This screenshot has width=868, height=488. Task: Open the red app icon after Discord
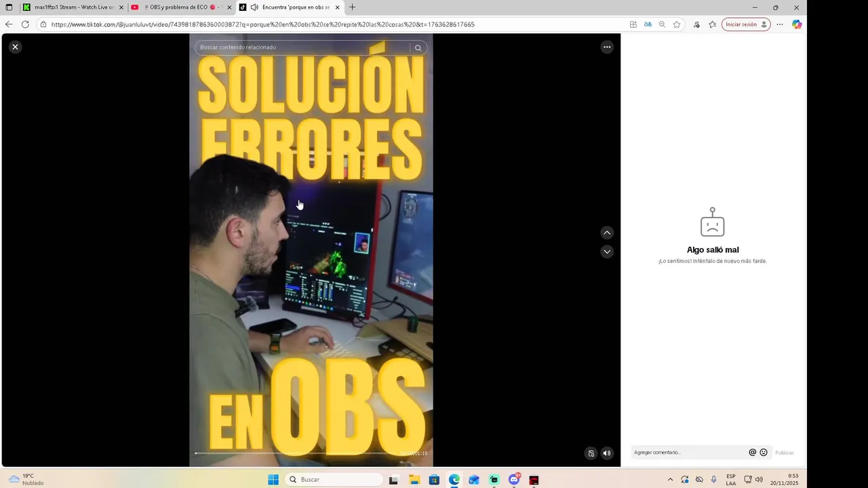click(x=534, y=480)
